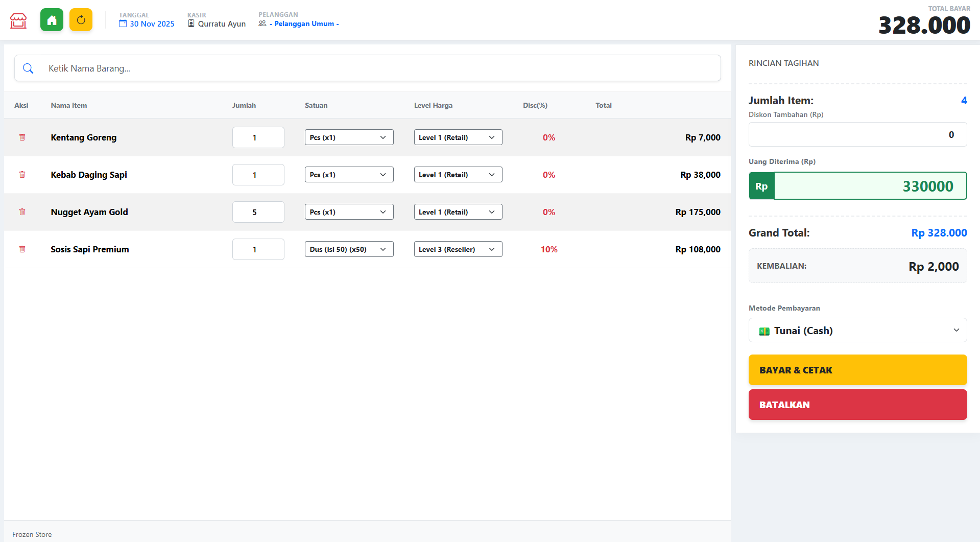Open the Satuan dropdown for Sosis Sapi Premium
The image size is (980, 542).
(349, 249)
